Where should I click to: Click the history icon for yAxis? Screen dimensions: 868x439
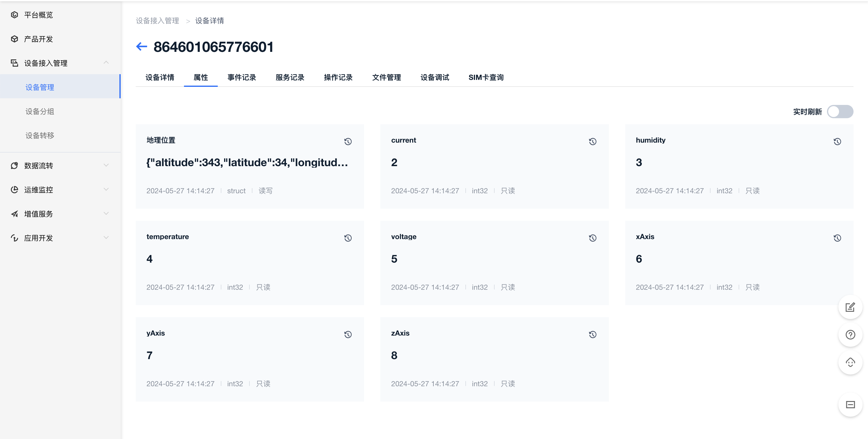pyautogui.click(x=348, y=334)
